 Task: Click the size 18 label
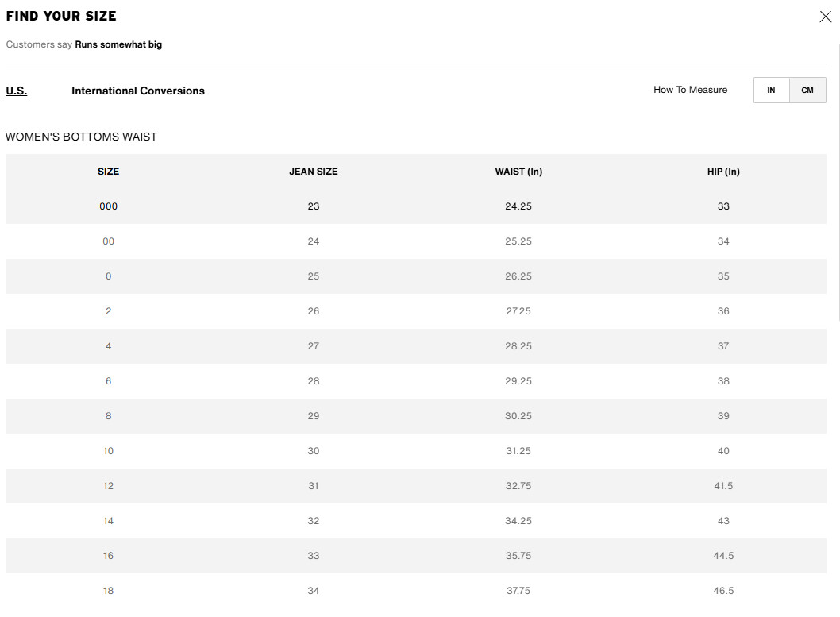[x=109, y=591]
